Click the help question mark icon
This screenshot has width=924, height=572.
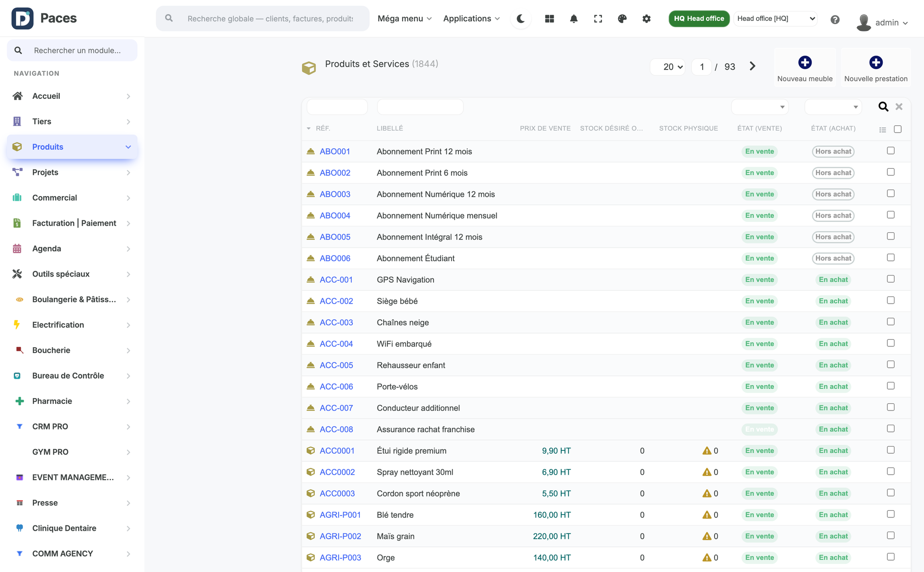[835, 19]
